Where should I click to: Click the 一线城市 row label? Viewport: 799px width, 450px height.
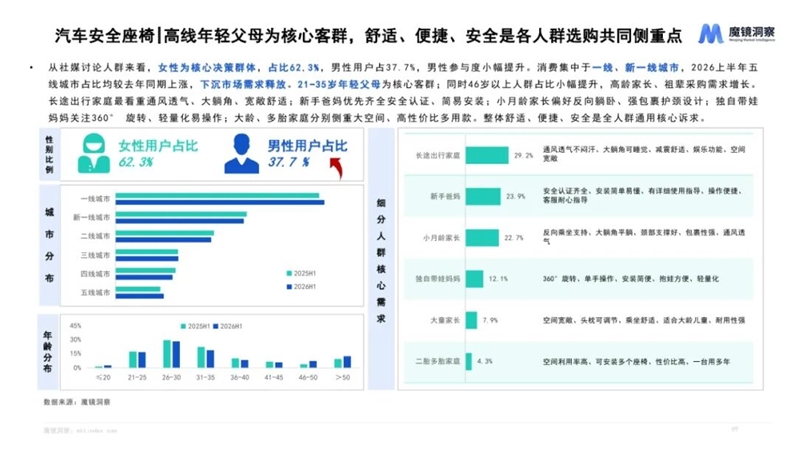point(95,199)
